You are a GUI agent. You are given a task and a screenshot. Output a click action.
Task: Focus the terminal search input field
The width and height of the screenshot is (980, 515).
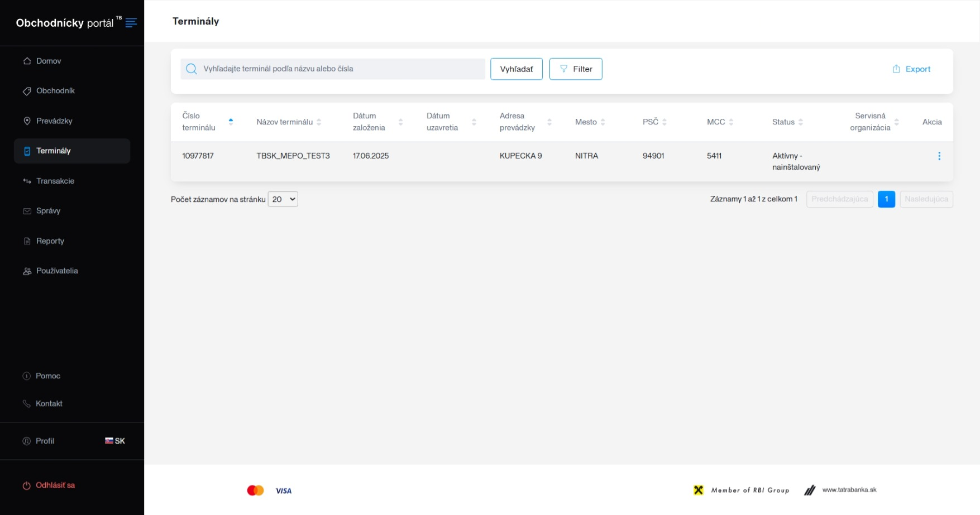[x=341, y=69]
